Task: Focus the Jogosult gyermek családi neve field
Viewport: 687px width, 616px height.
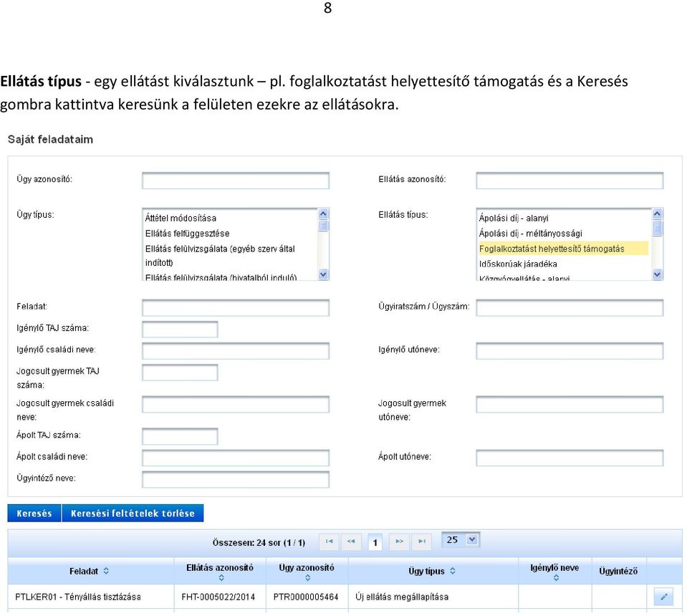Action: (236, 405)
